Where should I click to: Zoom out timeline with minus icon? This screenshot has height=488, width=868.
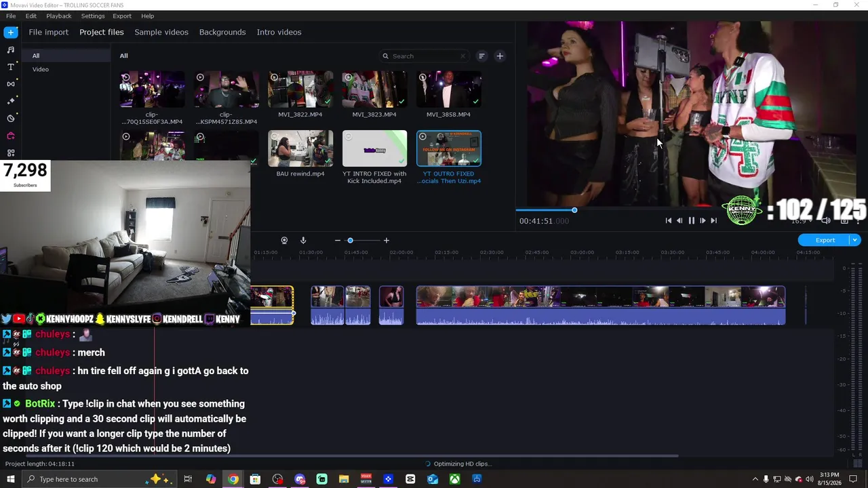click(337, 240)
